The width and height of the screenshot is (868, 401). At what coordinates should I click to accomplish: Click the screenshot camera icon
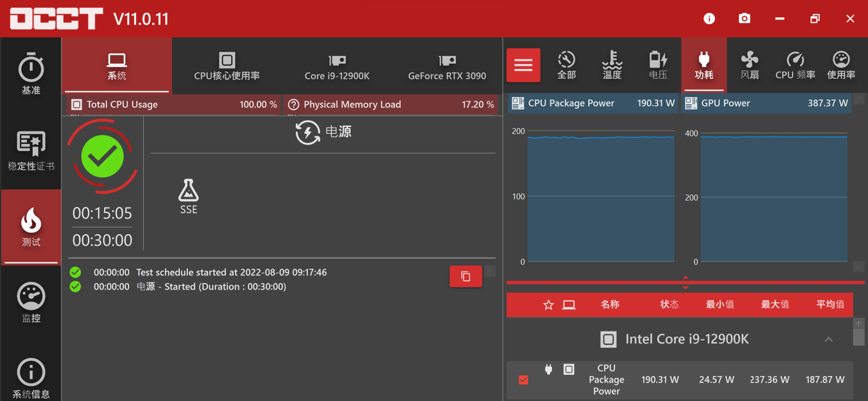pos(744,18)
